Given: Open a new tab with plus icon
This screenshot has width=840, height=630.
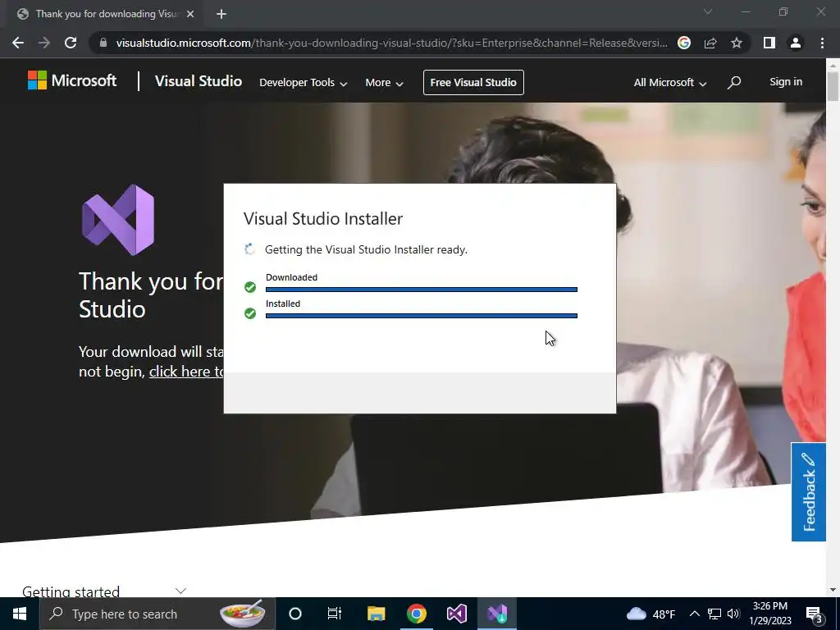Looking at the screenshot, I should (221, 14).
